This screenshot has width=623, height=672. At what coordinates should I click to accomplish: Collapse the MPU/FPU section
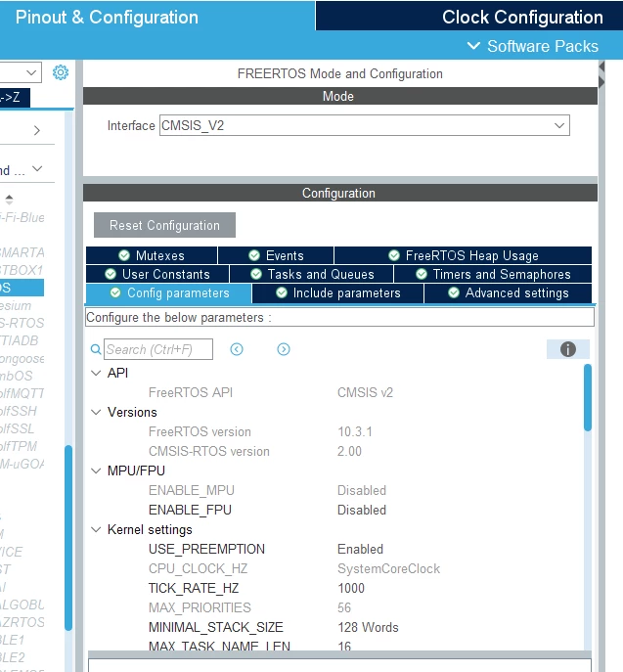pyautogui.click(x=96, y=470)
